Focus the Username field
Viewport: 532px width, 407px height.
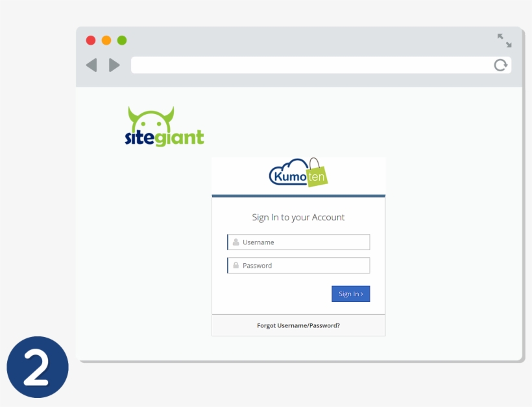(298, 242)
